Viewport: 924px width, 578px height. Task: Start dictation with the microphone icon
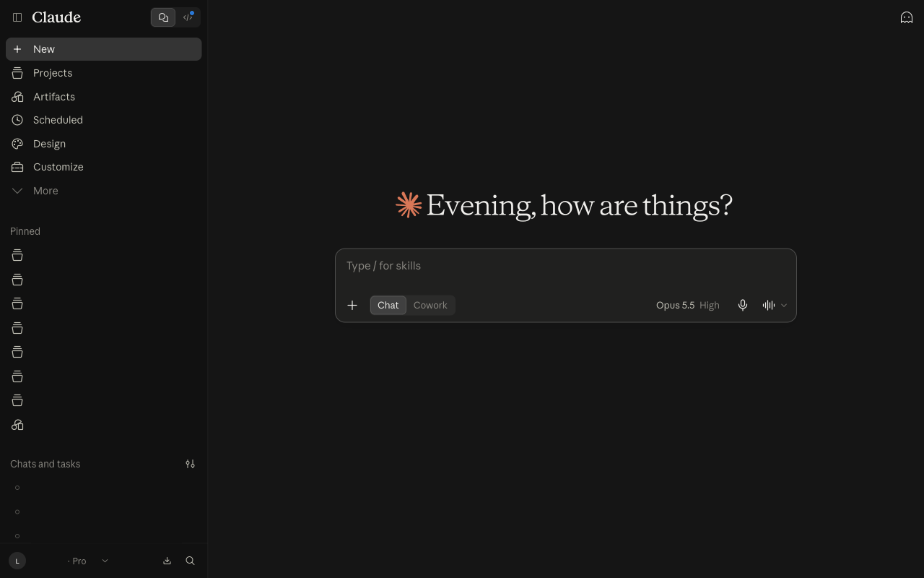[x=743, y=305]
